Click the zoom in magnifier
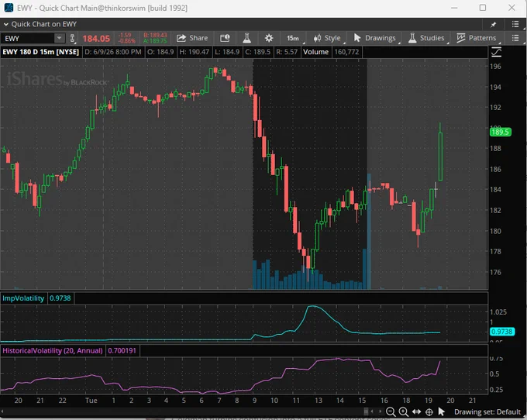This screenshot has width=527, height=420. point(403,411)
